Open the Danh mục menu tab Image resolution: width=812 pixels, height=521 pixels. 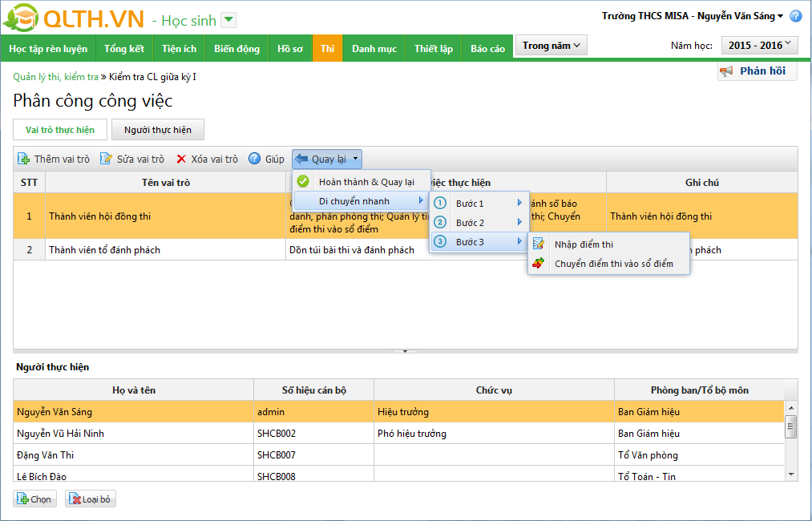point(374,49)
